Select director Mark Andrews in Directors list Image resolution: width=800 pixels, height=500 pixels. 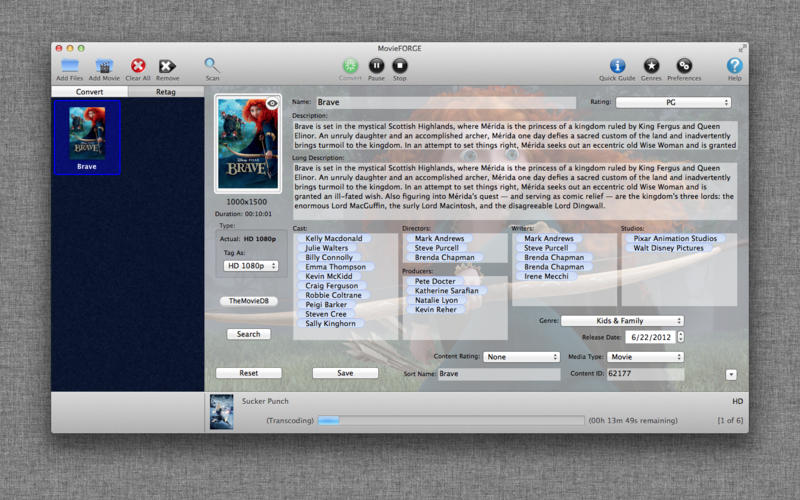[x=439, y=238]
